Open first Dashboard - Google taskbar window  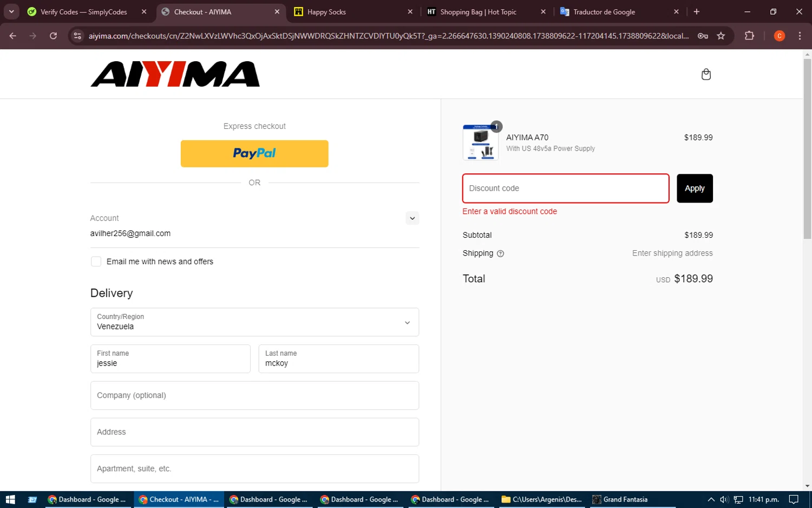87,499
